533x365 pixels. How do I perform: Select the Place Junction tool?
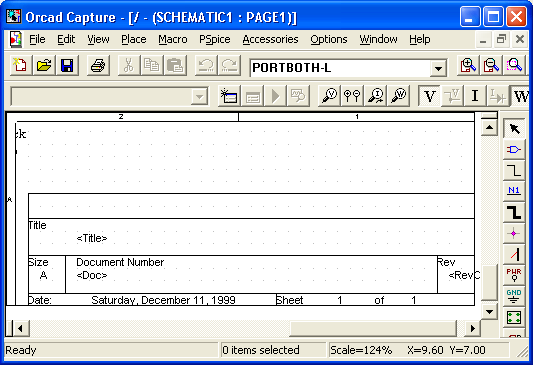point(514,233)
